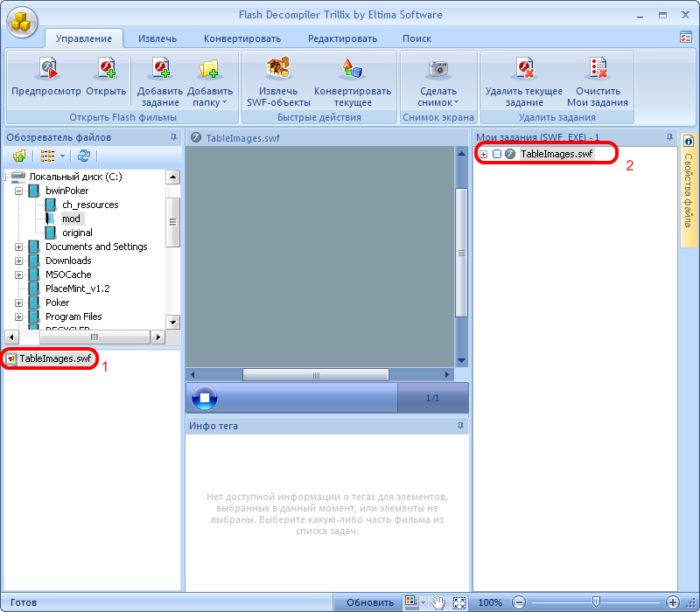Screen dimensions: 700x612
Task: Click the Добавить задание icon
Action: click(160, 68)
